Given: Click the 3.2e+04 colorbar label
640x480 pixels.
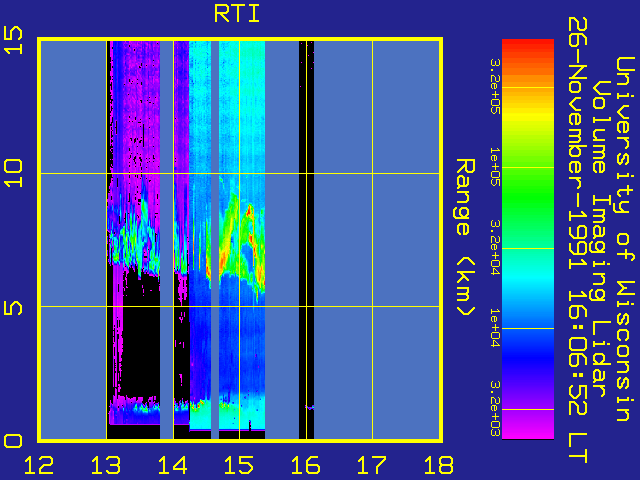Looking at the screenshot, I should (x=495, y=248).
